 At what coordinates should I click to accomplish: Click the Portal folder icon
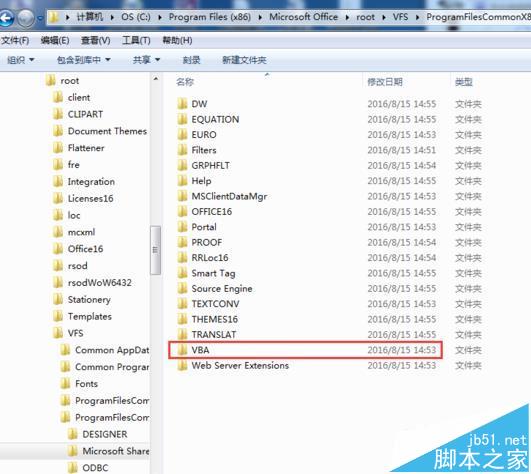(182, 227)
